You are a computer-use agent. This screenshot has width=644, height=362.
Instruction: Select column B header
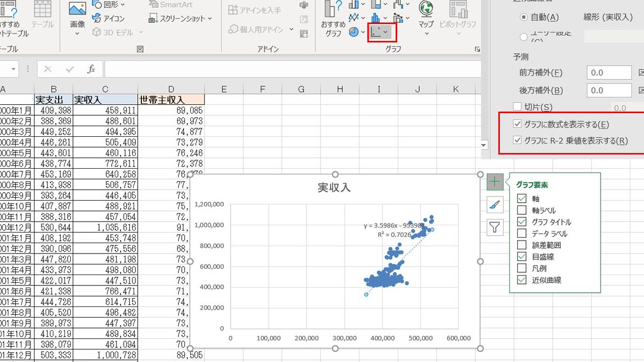pyautogui.click(x=53, y=89)
